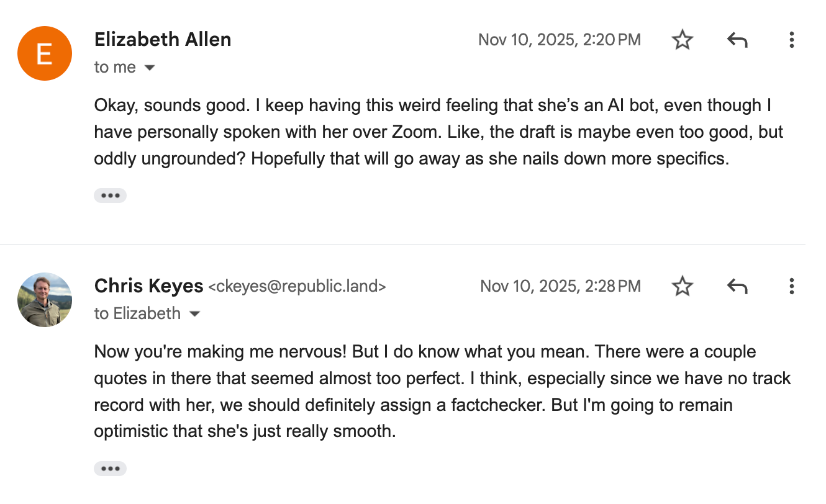The width and height of the screenshot is (826, 504).
Task: Show trimmed content in Chris Keyes's message
Action: (x=110, y=469)
